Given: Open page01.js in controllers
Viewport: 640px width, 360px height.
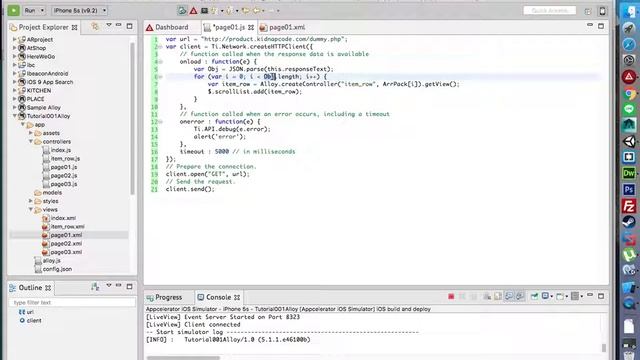Looking at the screenshot, I should pos(64,167).
